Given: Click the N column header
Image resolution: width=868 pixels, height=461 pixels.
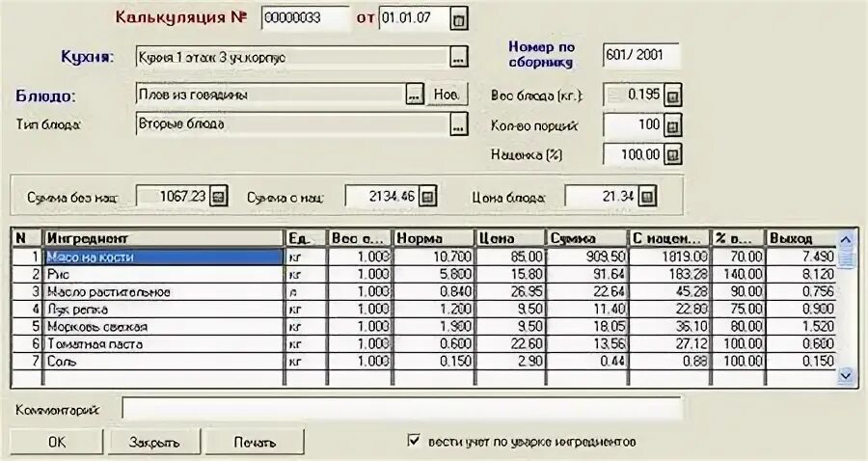Looking at the screenshot, I should point(26,238).
